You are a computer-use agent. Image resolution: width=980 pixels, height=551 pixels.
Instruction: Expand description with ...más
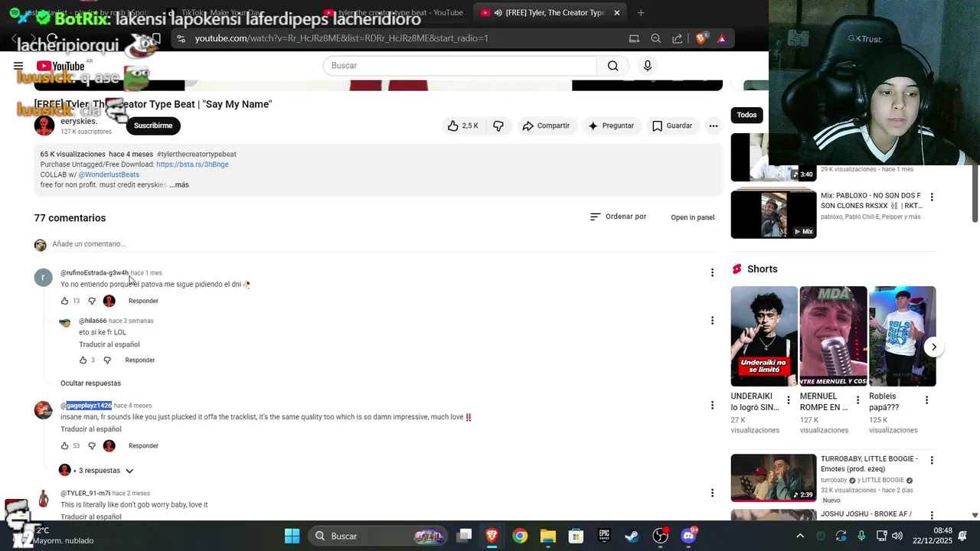point(179,184)
